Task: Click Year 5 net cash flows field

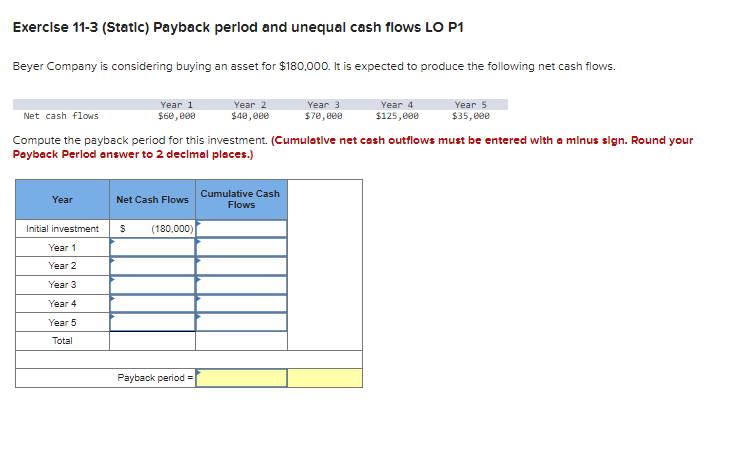Action: coord(153,322)
